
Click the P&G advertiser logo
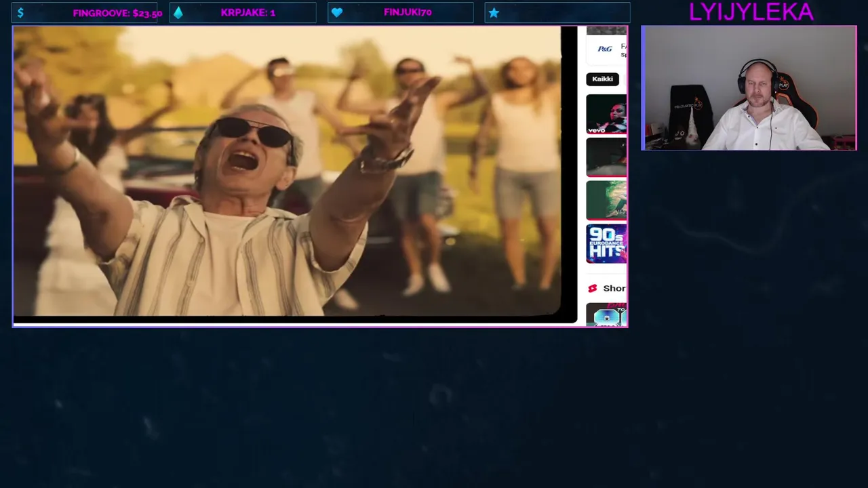pyautogui.click(x=605, y=49)
